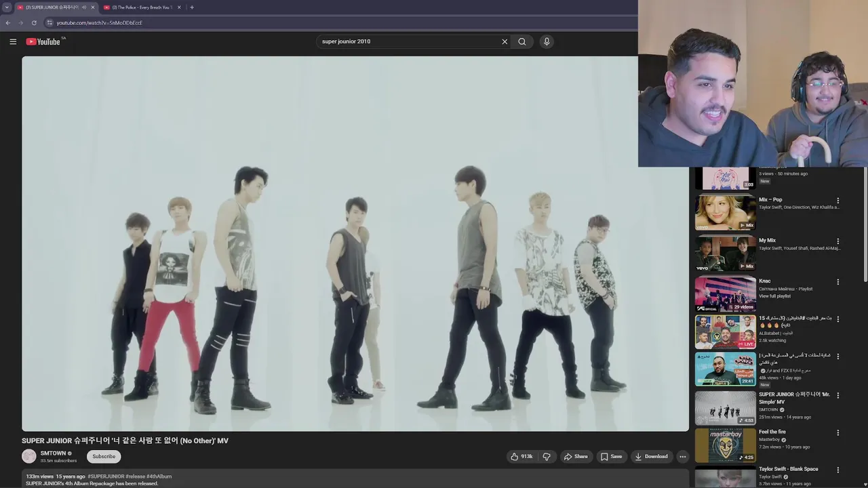Open options menu for 29:41 video
Image resolution: width=868 pixels, height=488 pixels.
pos(837,357)
